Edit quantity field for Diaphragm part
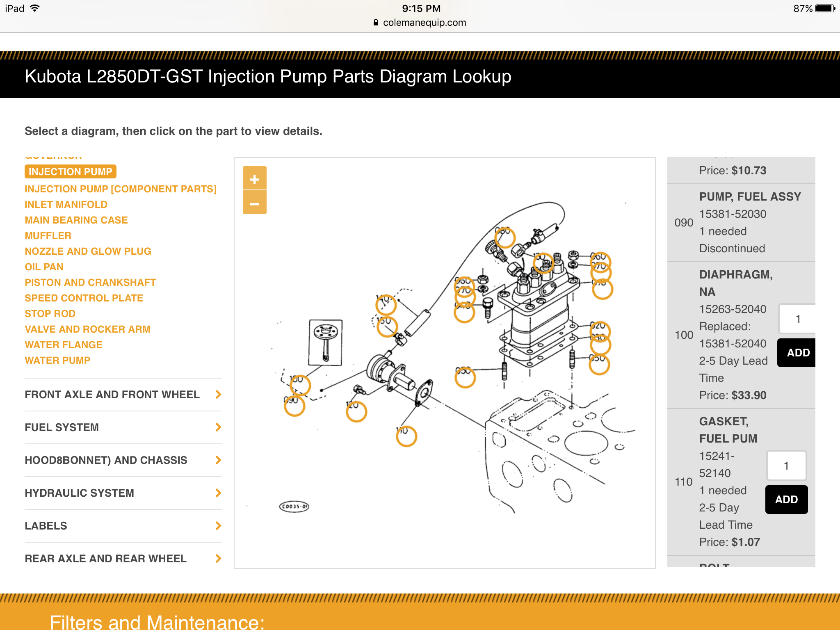 pos(797,319)
